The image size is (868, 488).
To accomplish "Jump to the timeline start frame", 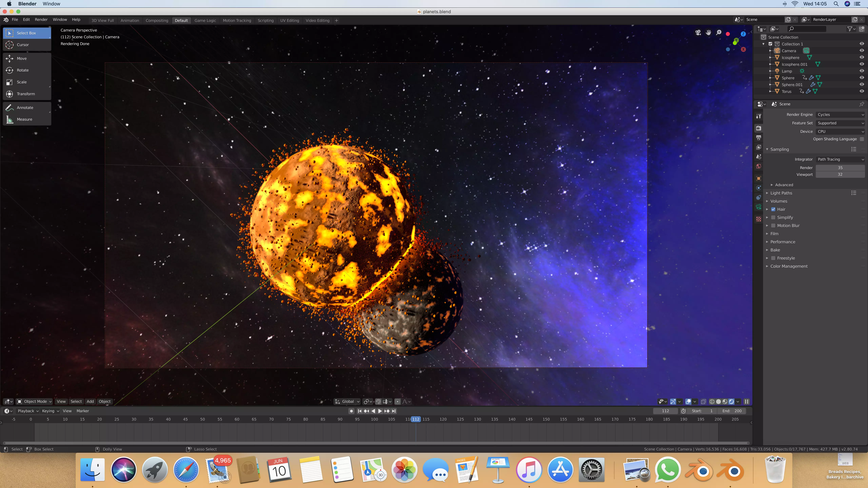I will coord(360,411).
